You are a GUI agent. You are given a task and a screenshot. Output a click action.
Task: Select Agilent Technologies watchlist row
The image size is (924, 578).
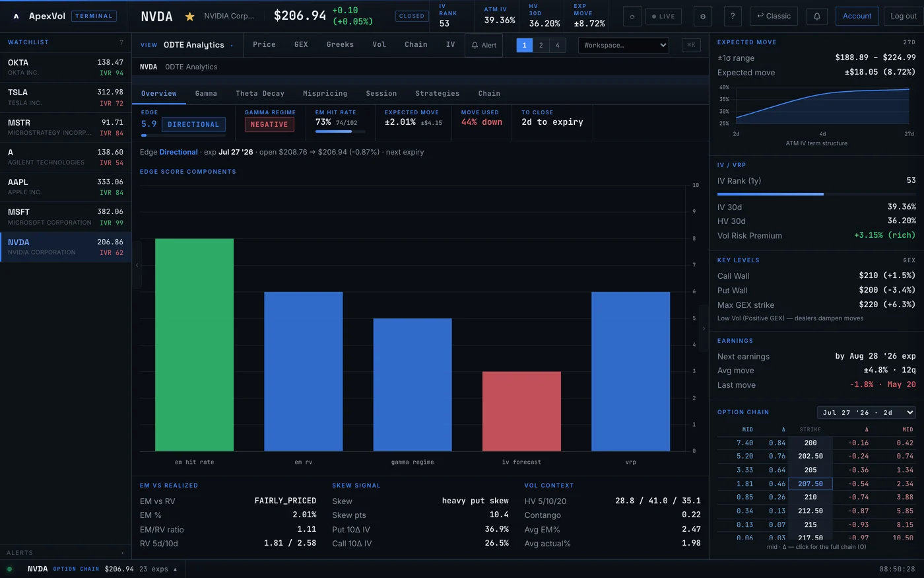(x=65, y=157)
